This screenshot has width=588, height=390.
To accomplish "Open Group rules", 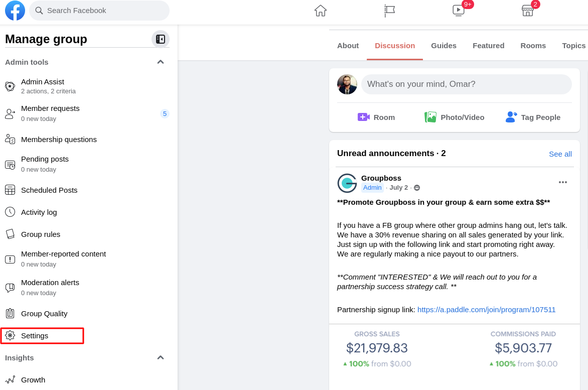I will 87,234.
